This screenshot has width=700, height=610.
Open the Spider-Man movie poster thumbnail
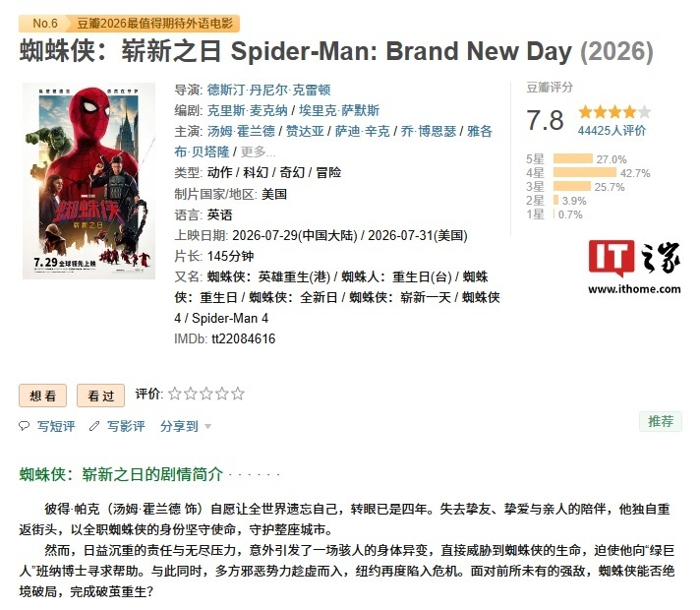tap(88, 181)
